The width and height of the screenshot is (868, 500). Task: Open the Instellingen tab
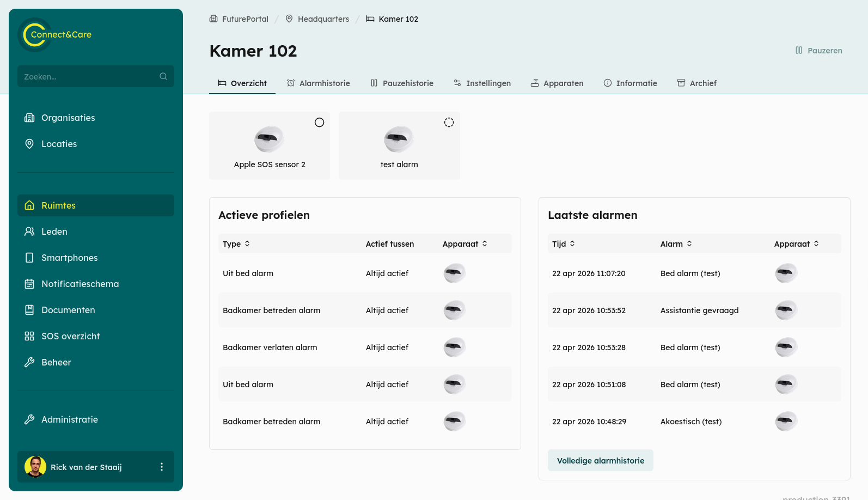(x=482, y=83)
